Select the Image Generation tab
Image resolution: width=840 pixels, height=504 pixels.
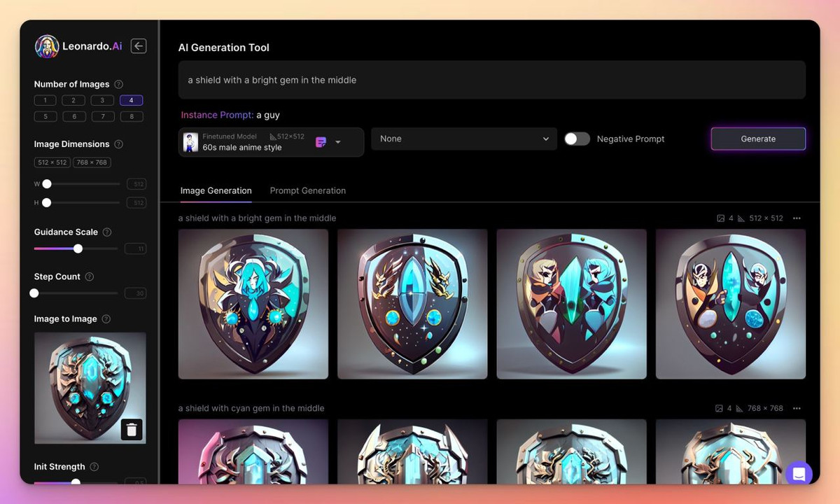pyautogui.click(x=216, y=190)
